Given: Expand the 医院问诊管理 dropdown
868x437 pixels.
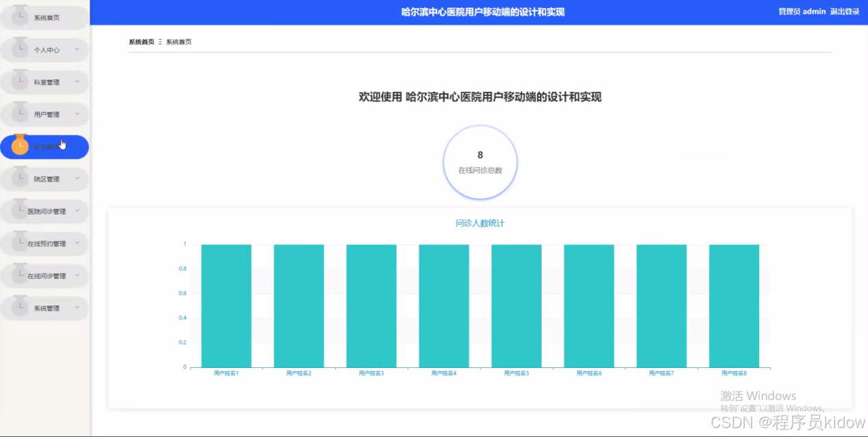Looking at the screenshot, I should coord(77,210).
